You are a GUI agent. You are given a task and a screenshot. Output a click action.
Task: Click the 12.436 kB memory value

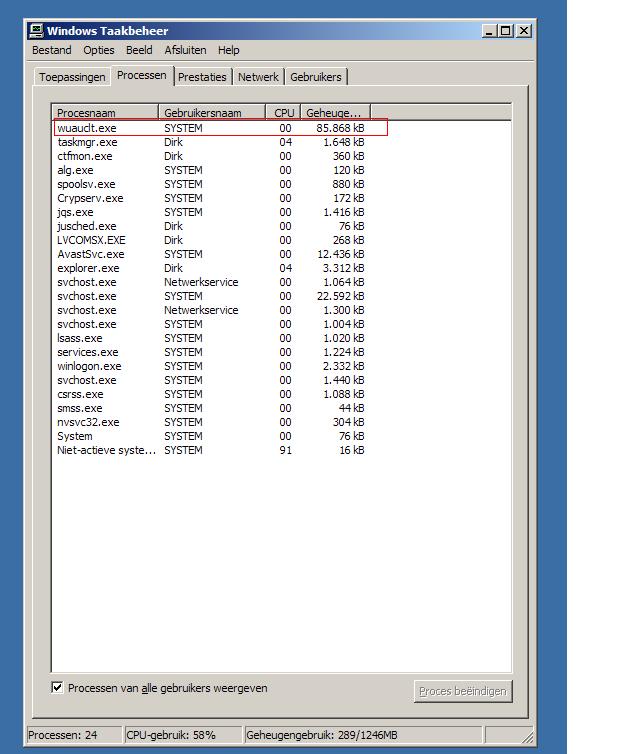pyautogui.click(x=340, y=254)
